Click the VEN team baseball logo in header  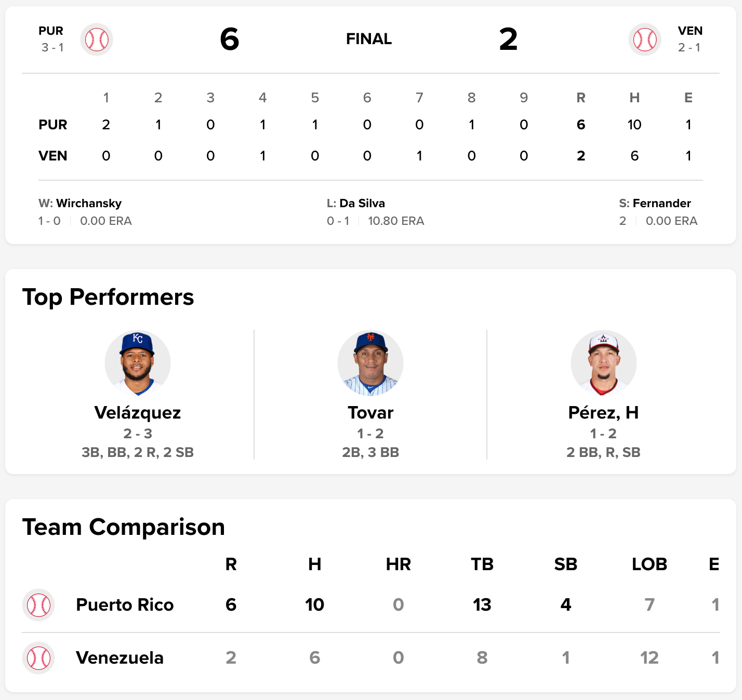click(x=644, y=39)
